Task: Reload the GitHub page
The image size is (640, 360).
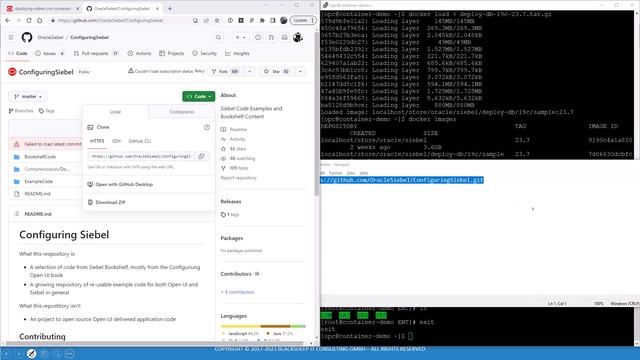Action: point(29,20)
